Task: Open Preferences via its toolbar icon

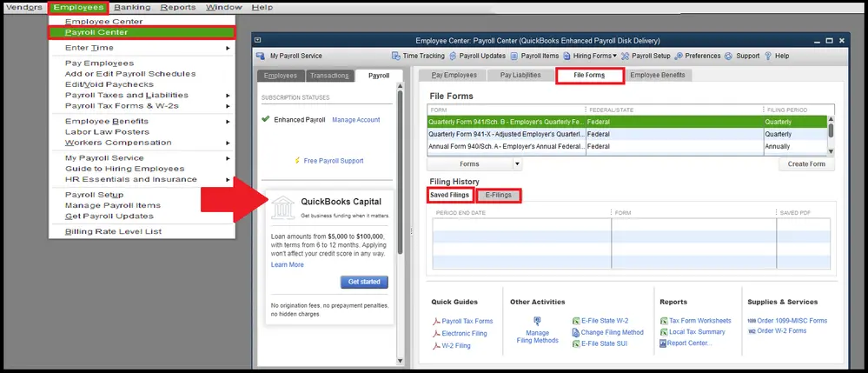Action: coord(679,56)
